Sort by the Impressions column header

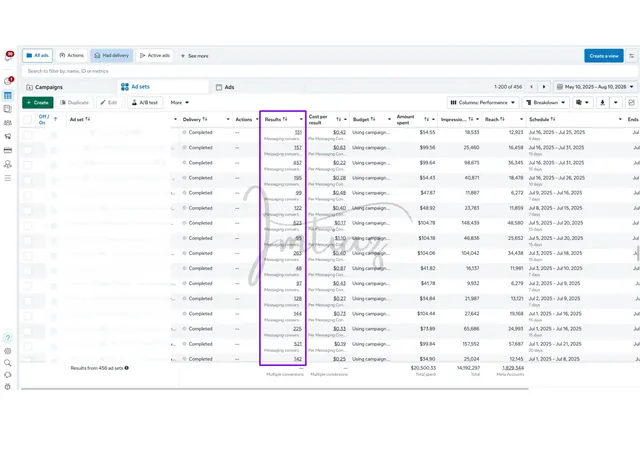[x=457, y=119]
